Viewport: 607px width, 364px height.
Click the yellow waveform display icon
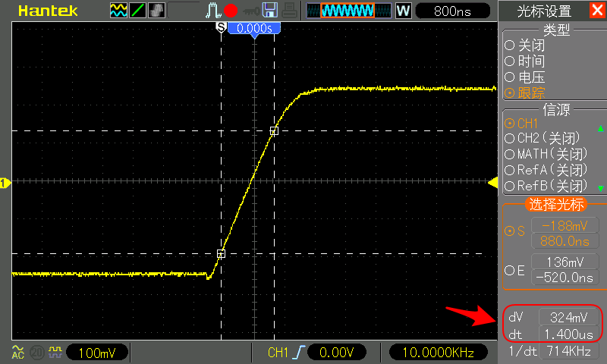(118, 11)
